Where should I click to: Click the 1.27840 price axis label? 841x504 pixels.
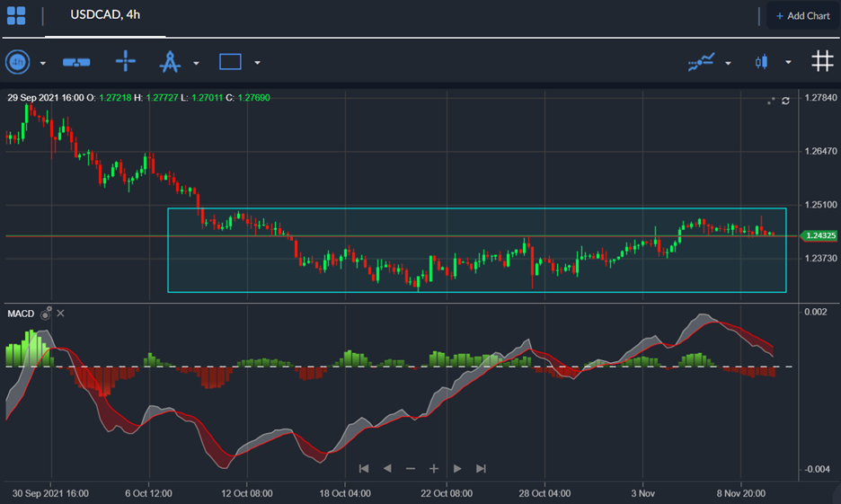820,98
